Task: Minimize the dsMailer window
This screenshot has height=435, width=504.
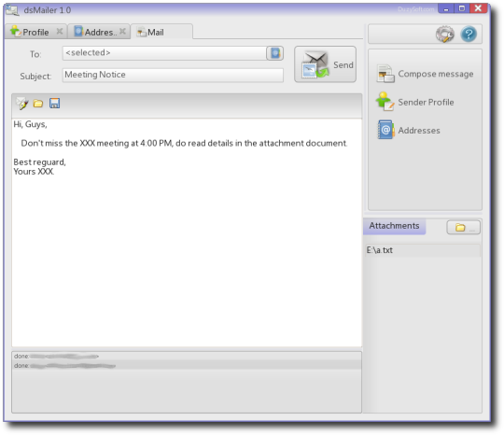Action: [x=446, y=8]
